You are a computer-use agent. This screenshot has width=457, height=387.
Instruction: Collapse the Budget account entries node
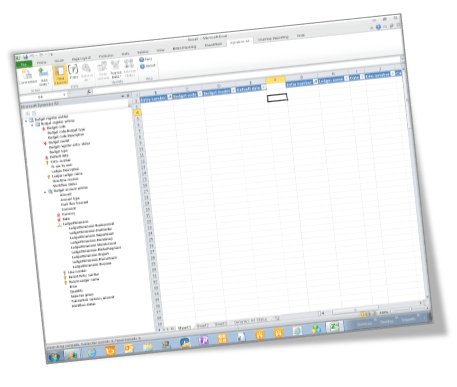coord(46,192)
